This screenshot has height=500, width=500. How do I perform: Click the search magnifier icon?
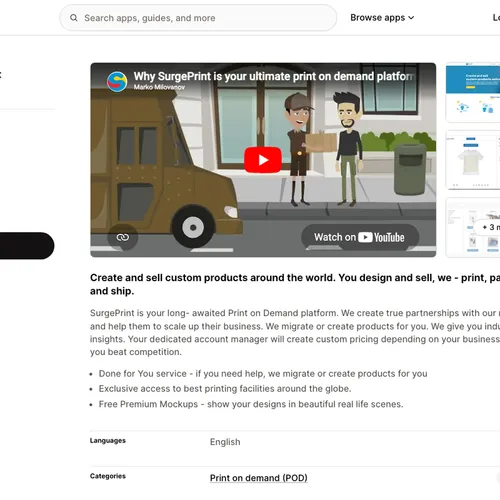tap(74, 18)
